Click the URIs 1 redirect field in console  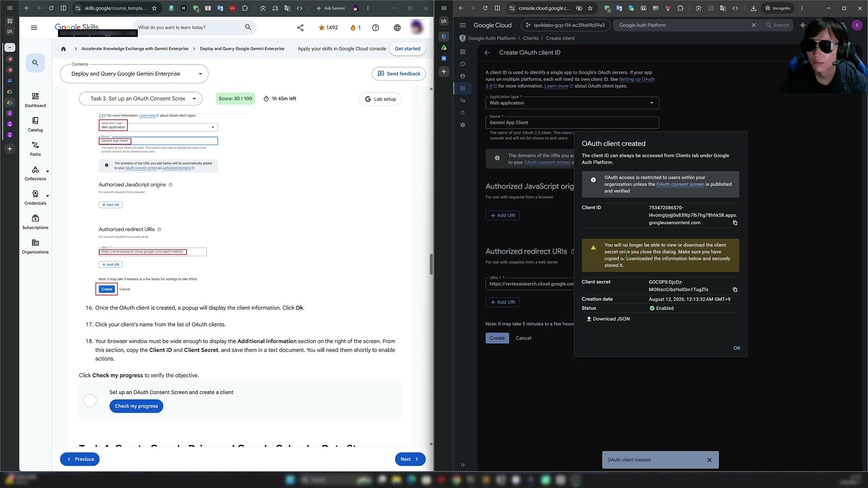click(530, 284)
